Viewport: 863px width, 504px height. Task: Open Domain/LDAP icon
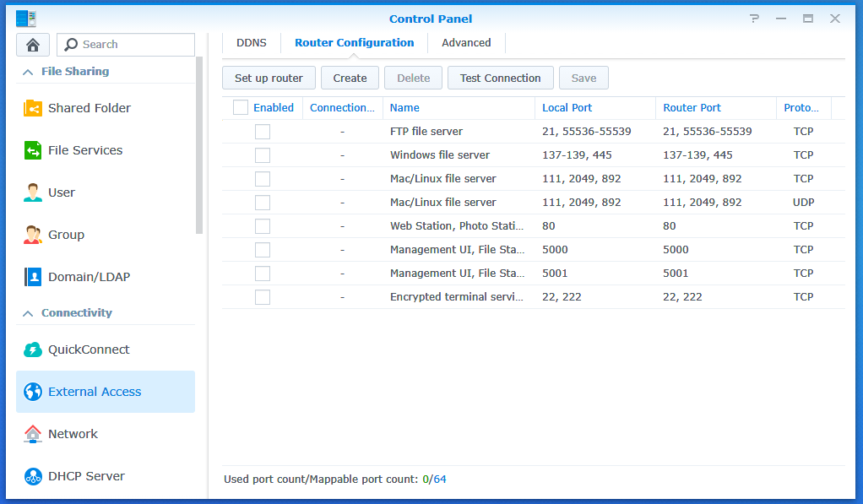pos(33,277)
